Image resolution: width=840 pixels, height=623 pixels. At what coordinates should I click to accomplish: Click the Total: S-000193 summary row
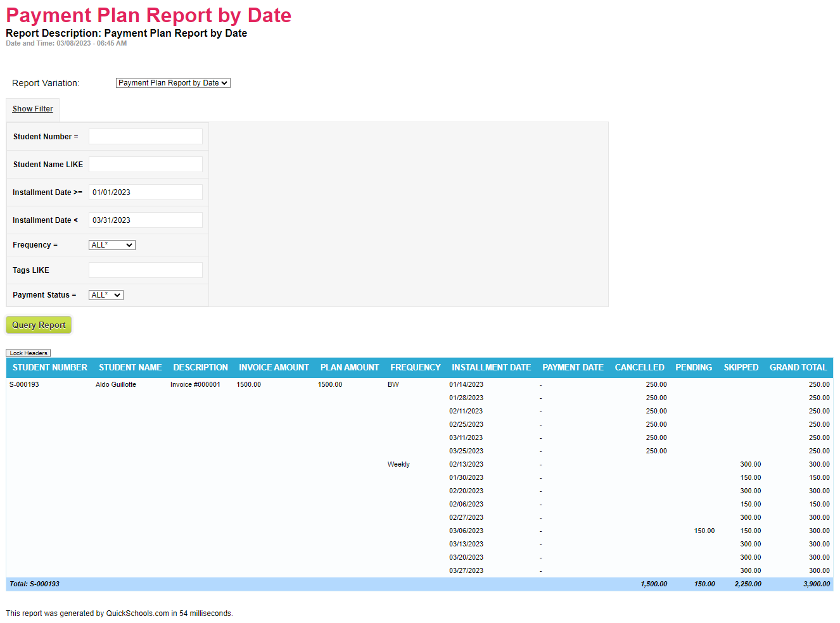point(35,584)
